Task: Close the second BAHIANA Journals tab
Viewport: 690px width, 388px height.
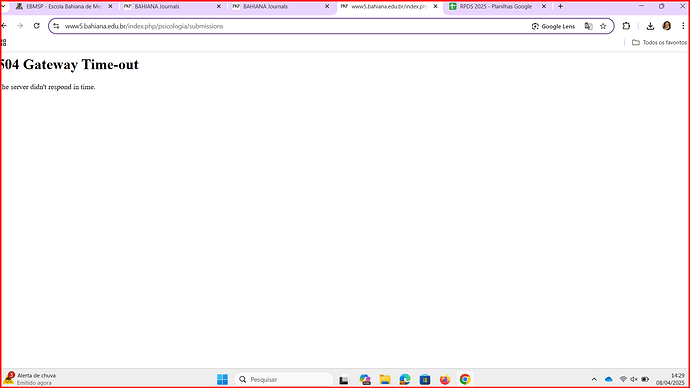Action: 327,7
